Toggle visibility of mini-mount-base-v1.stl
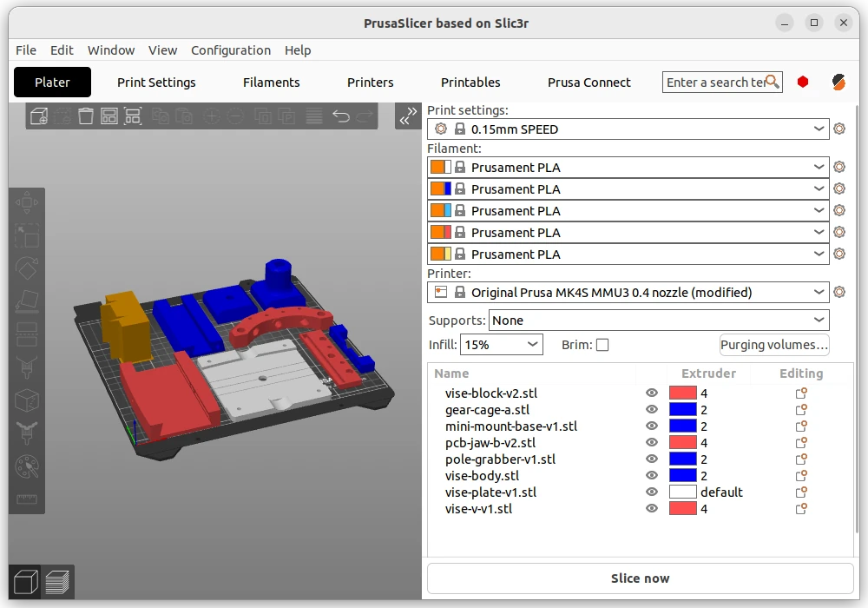 [x=652, y=426]
